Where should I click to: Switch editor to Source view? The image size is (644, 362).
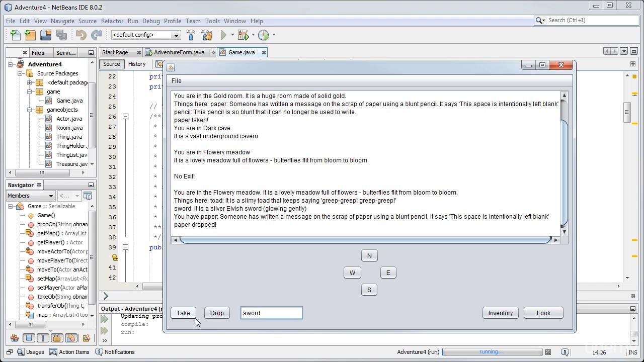point(111,64)
